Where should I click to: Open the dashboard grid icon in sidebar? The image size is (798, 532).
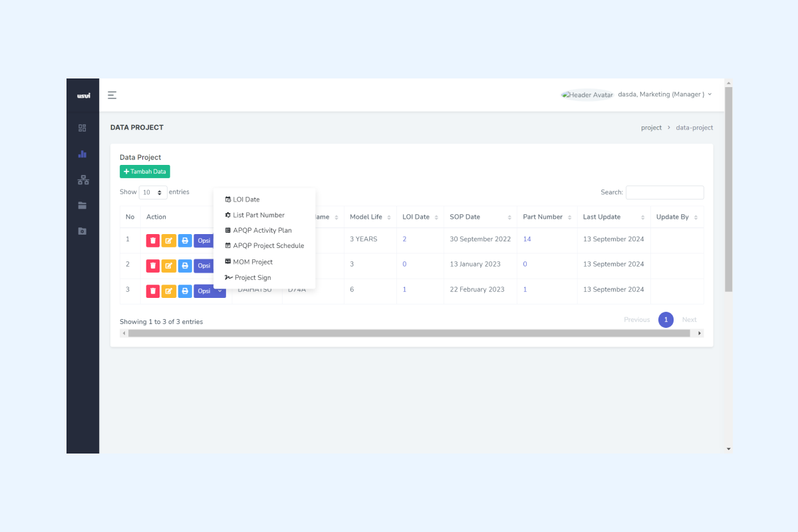(82, 128)
